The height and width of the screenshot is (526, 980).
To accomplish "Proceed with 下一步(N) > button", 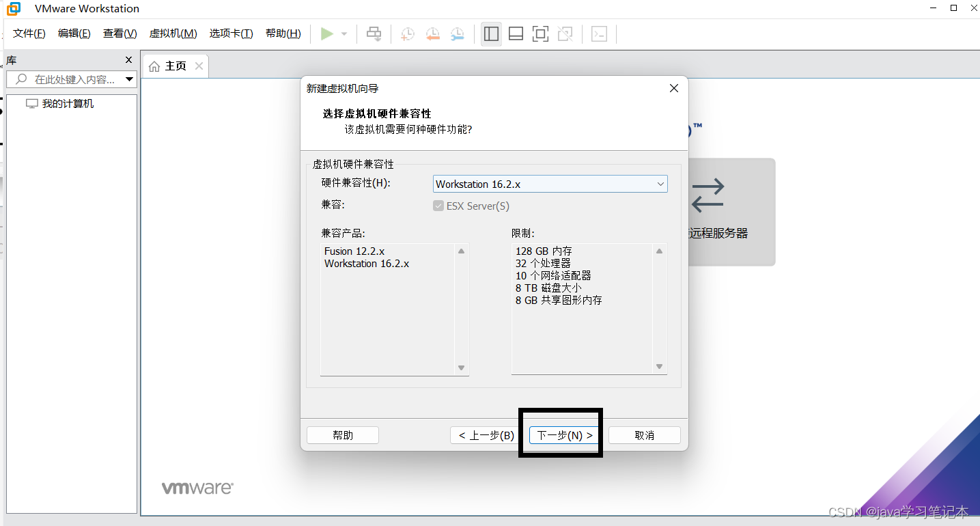I will tap(565, 435).
